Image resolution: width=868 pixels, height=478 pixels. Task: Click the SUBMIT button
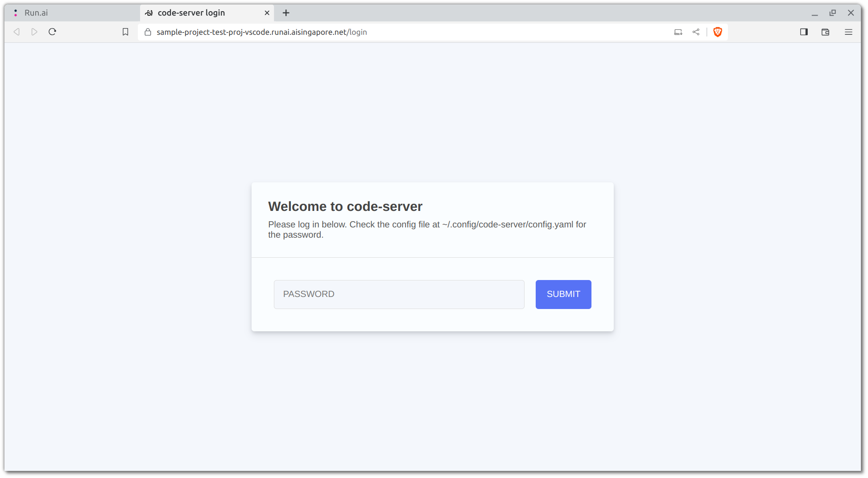point(563,294)
